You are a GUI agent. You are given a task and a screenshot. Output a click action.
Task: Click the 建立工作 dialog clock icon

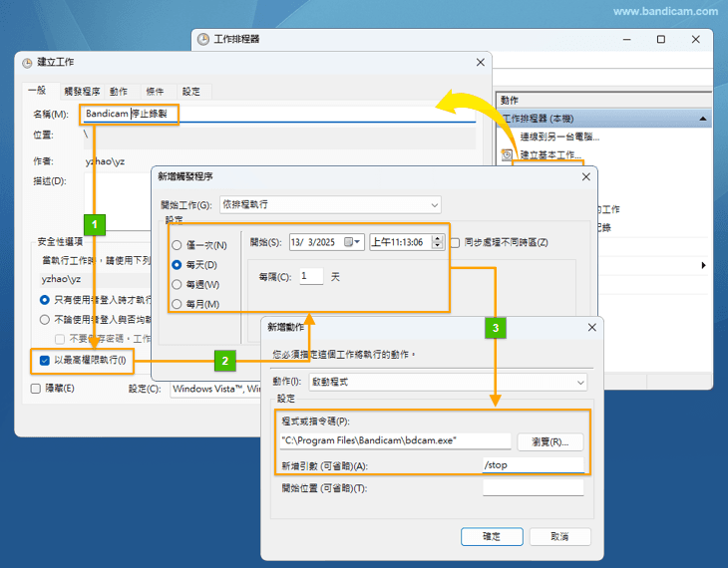25,62
